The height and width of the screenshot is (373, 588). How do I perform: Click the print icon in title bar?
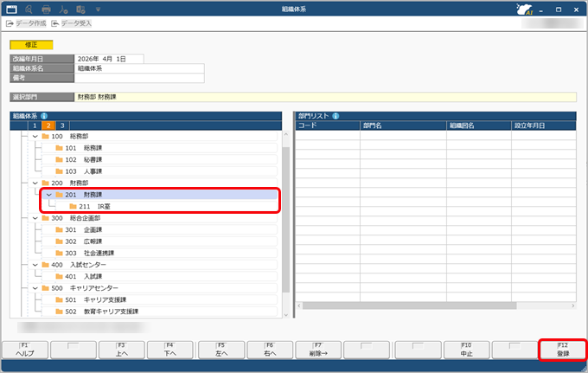(46, 9)
